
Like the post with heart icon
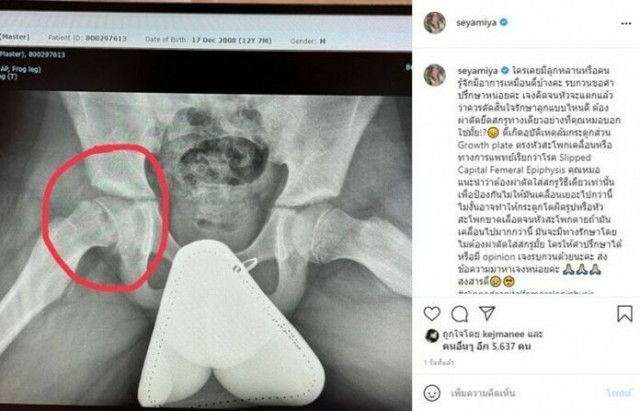pyautogui.click(x=432, y=313)
